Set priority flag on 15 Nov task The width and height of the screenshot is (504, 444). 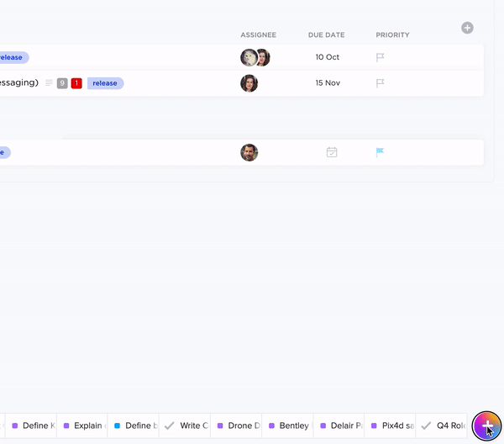pyautogui.click(x=380, y=83)
